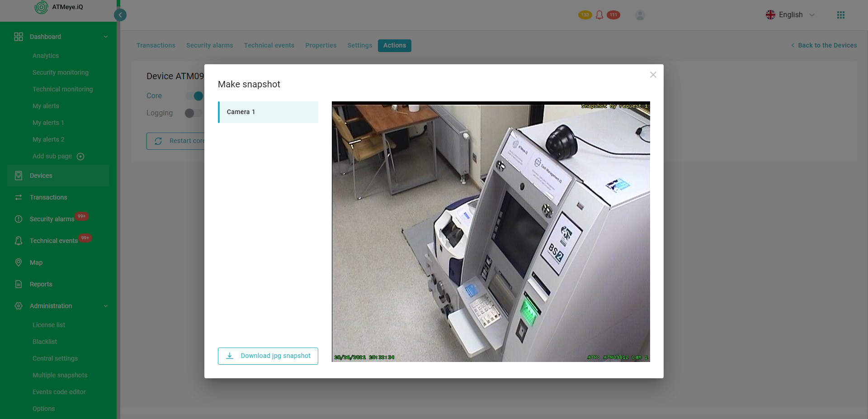Viewport: 868px width, 419px height.
Task: Open the apps grid icon
Action: click(x=840, y=15)
